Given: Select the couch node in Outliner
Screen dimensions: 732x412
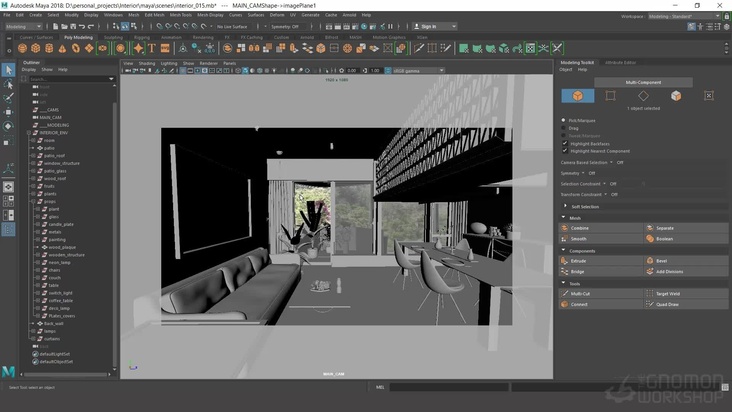Looking at the screenshot, I should coord(53,277).
